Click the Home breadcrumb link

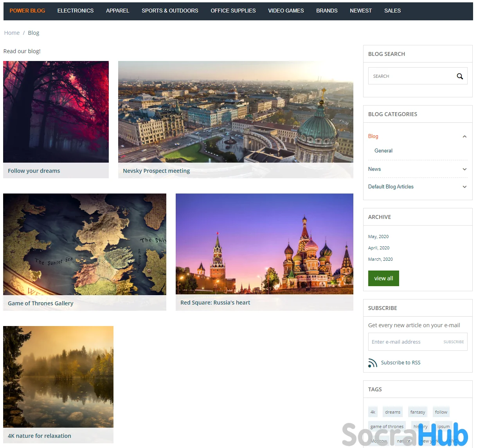(x=12, y=33)
